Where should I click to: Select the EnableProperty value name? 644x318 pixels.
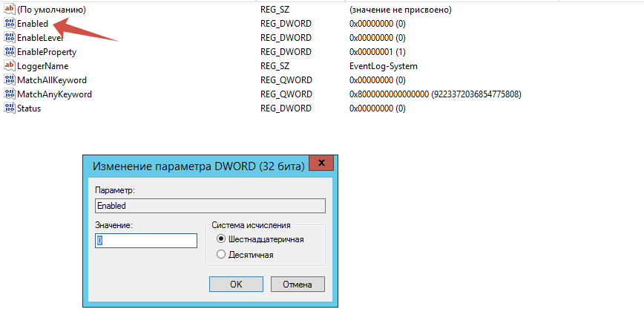[x=47, y=52]
